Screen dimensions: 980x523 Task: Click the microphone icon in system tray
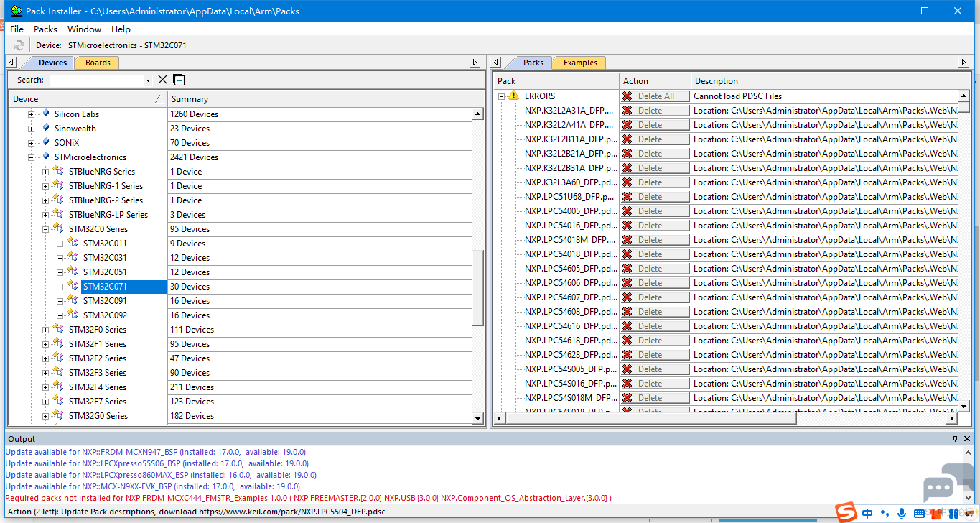click(902, 513)
